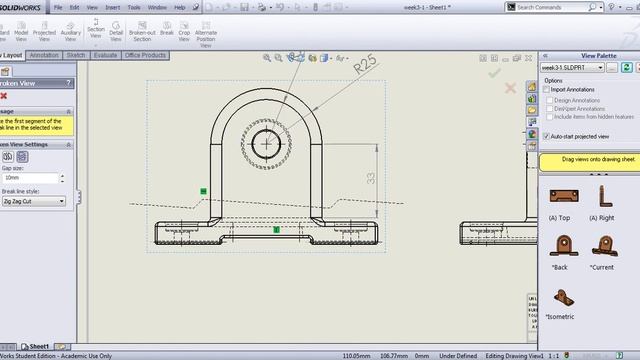
Task: Select horizontal break cut button
Action: tap(22, 156)
